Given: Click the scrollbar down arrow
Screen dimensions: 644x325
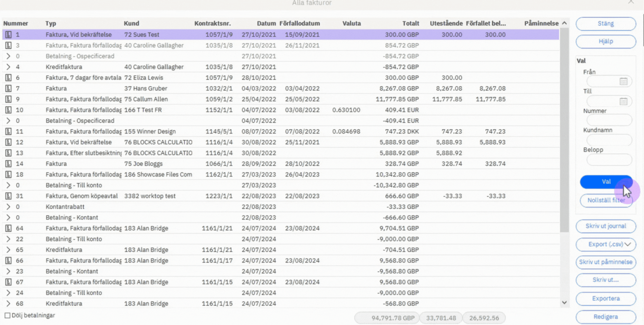Looking at the screenshot, I should pyautogui.click(x=564, y=302).
